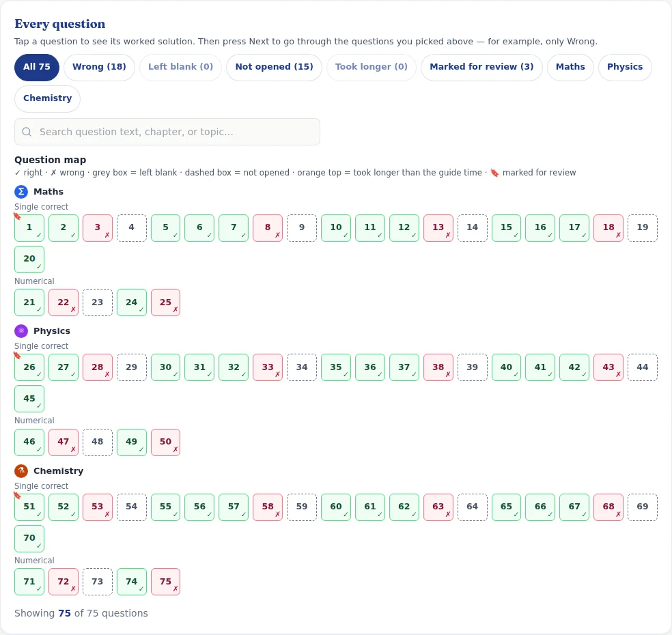Open correct question 37

pos(404,367)
